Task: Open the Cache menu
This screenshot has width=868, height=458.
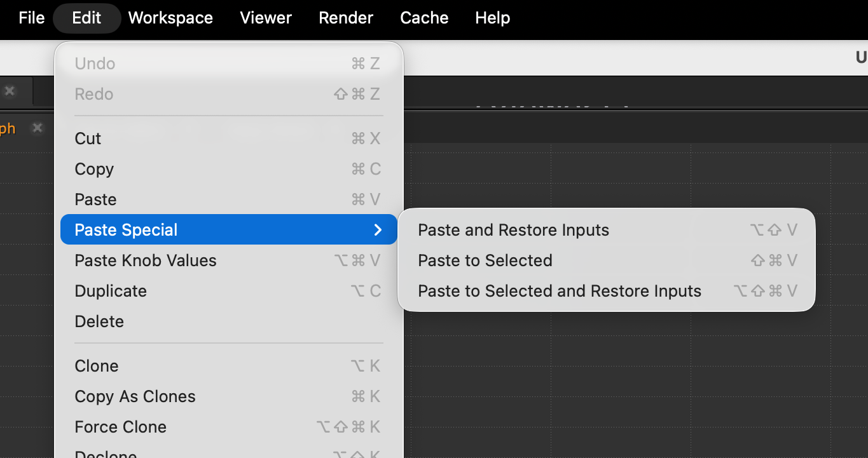Action: pos(424,18)
